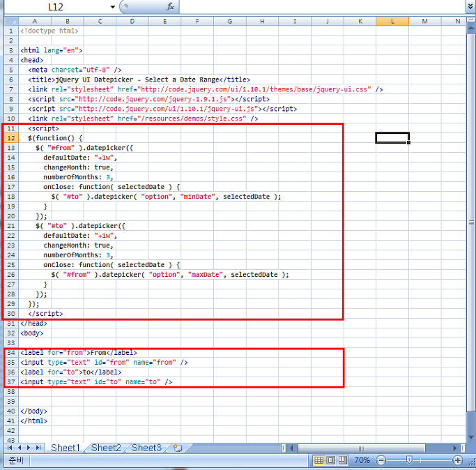Click the '/resources/demos/style.css' link line

click(143, 119)
